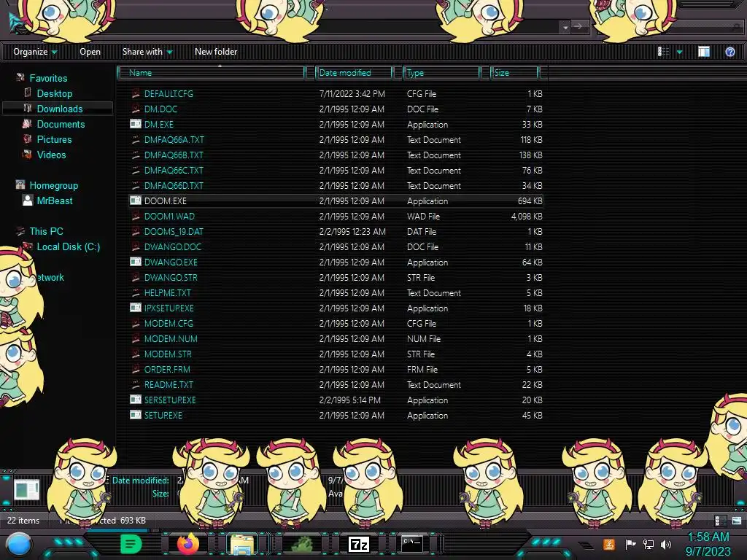Switch to details view in status bar

pos(720,521)
